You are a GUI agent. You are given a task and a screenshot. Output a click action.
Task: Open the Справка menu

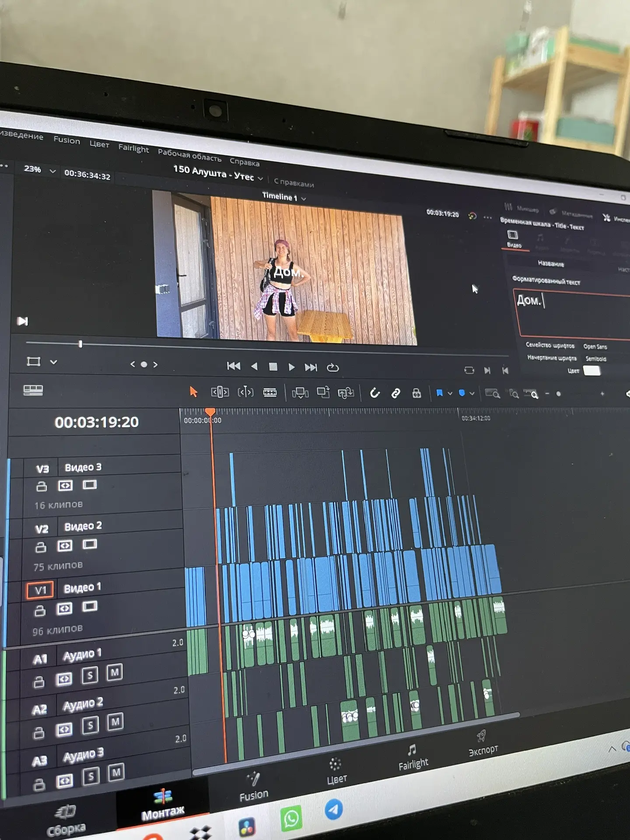245,162
